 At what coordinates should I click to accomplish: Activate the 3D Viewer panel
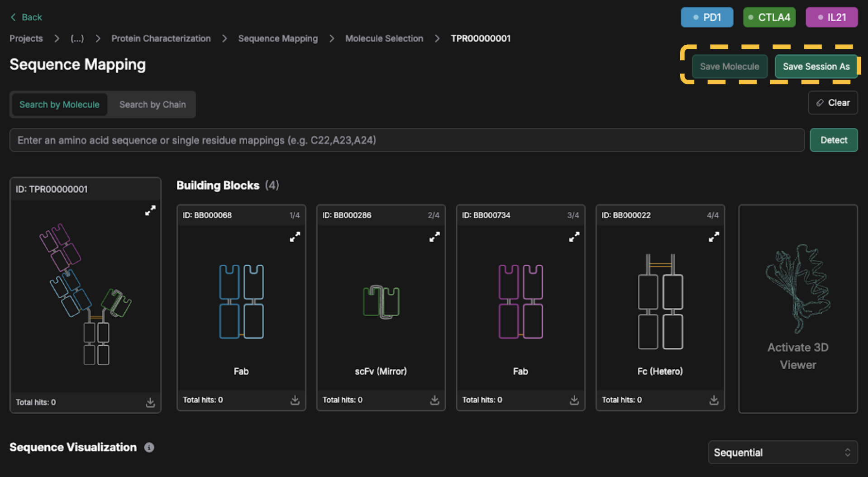(798, 309)
